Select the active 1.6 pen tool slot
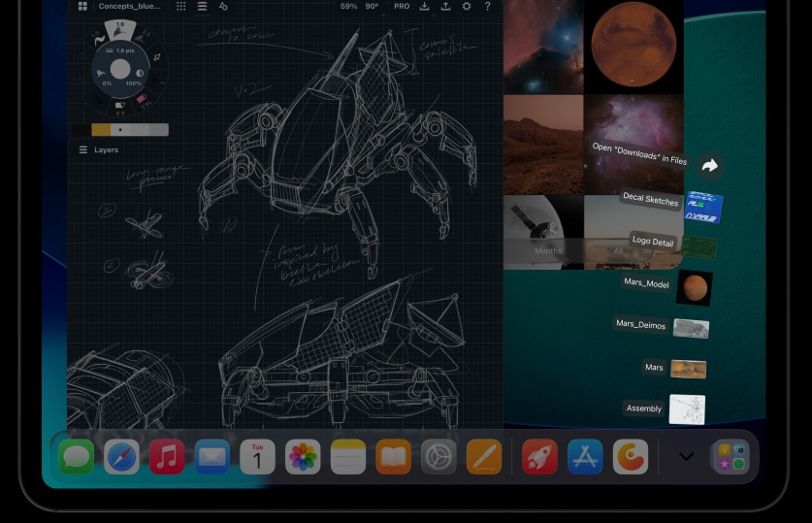The width and height of the screenshot is (812, 523). coord(119,28)
